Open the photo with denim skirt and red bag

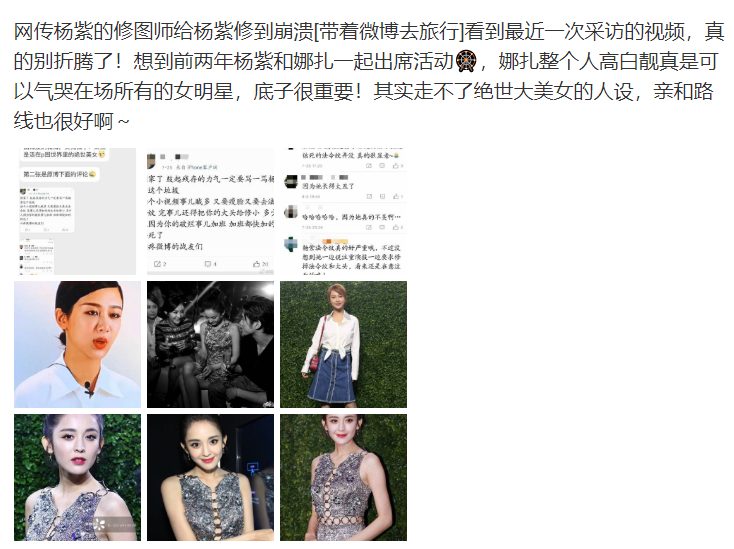coord(343,344)
